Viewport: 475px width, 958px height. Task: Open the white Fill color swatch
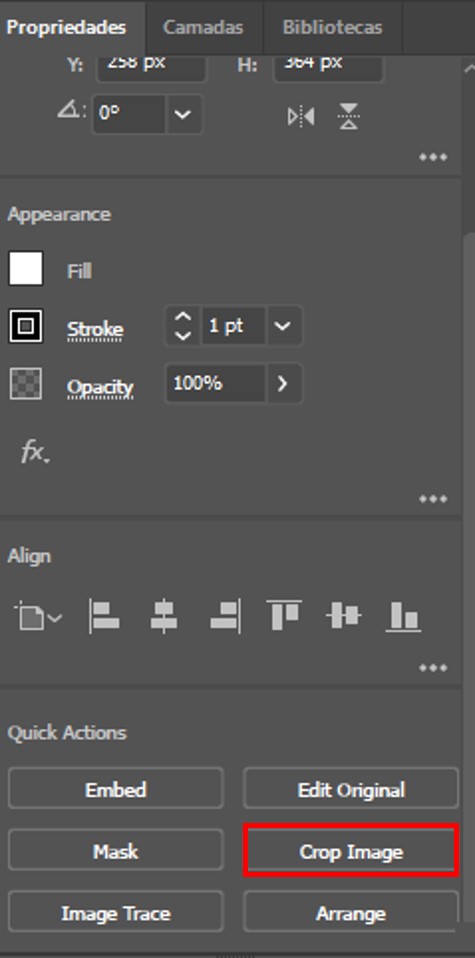click(26, 268)
